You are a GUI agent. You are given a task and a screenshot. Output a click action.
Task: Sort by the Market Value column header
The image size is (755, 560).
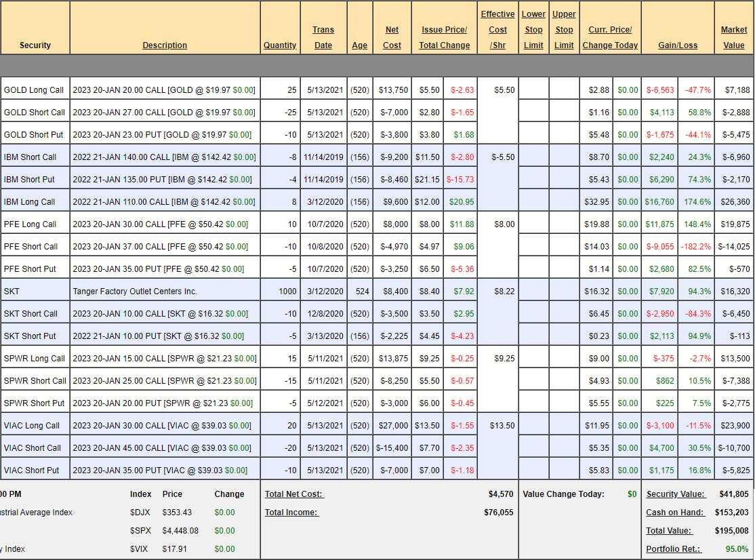734,37
